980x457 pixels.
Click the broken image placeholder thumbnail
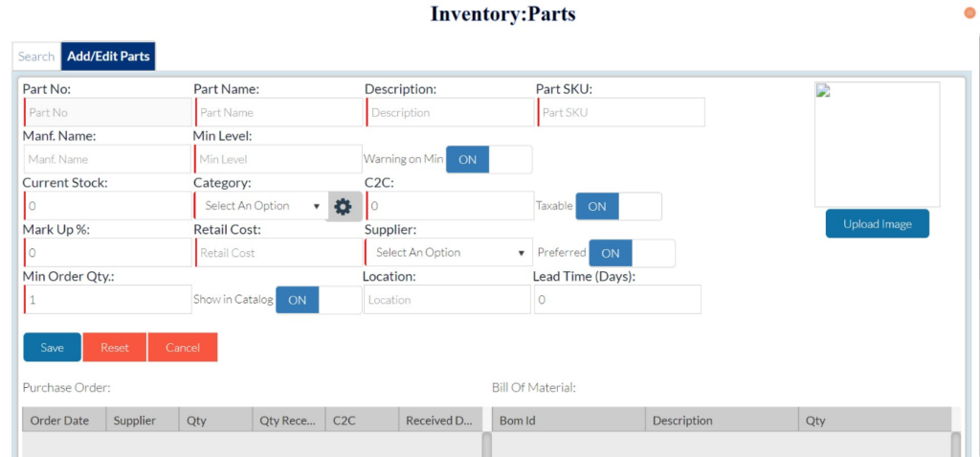(x=877, y=144)
